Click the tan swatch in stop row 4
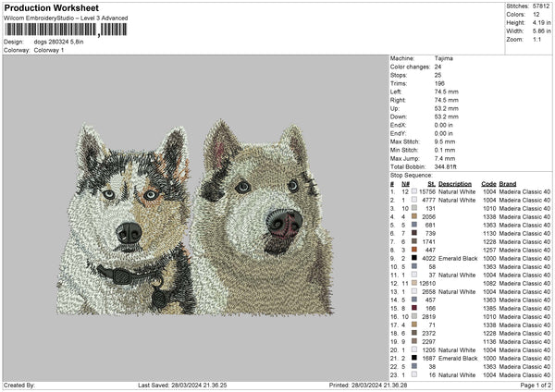555x392 pixels. pyautogui.click(x=414, y=216)
